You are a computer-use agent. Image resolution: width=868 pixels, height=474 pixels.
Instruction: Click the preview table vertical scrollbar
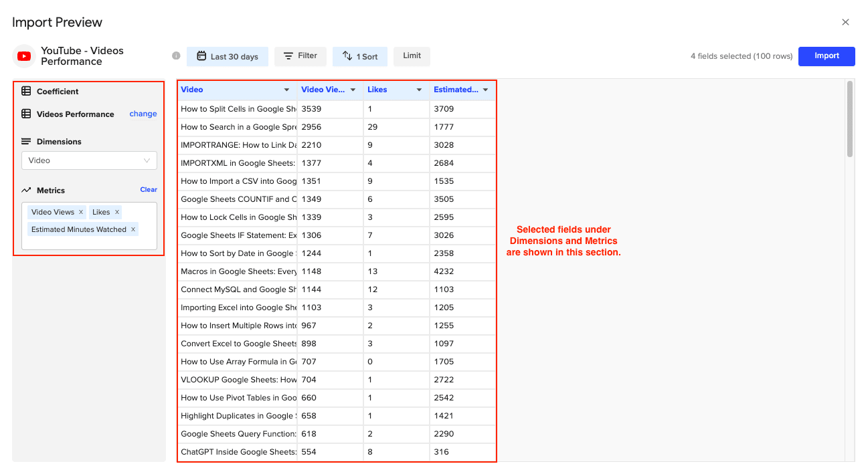point(850,119)
